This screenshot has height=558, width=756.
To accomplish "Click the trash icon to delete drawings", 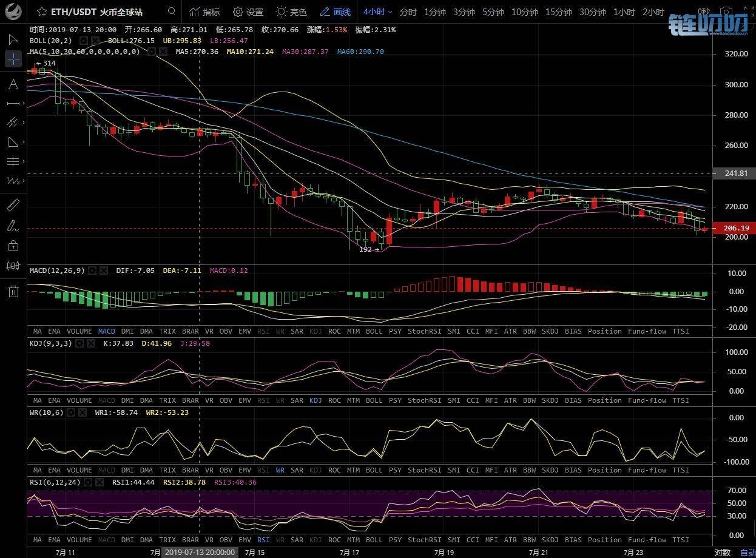I will tap(13, 292).
